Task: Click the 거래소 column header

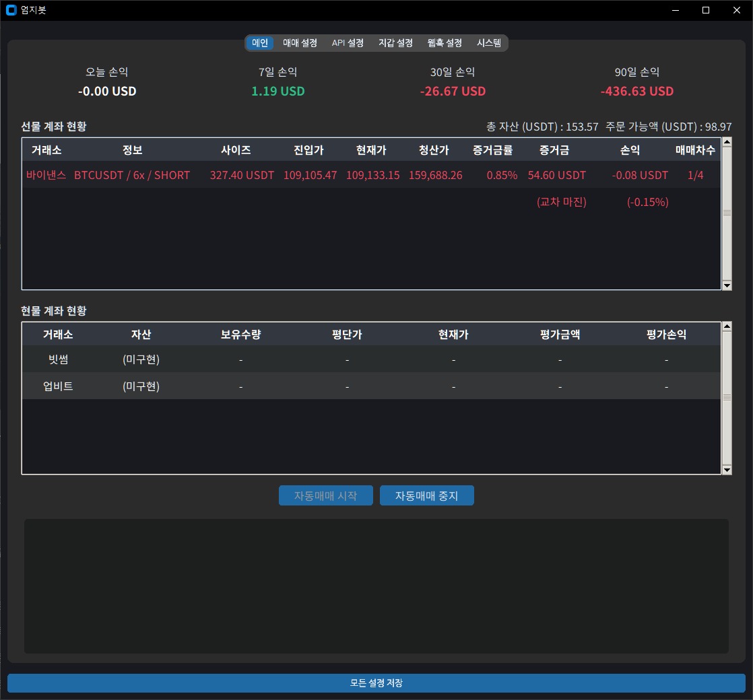Action: [44, 149]
